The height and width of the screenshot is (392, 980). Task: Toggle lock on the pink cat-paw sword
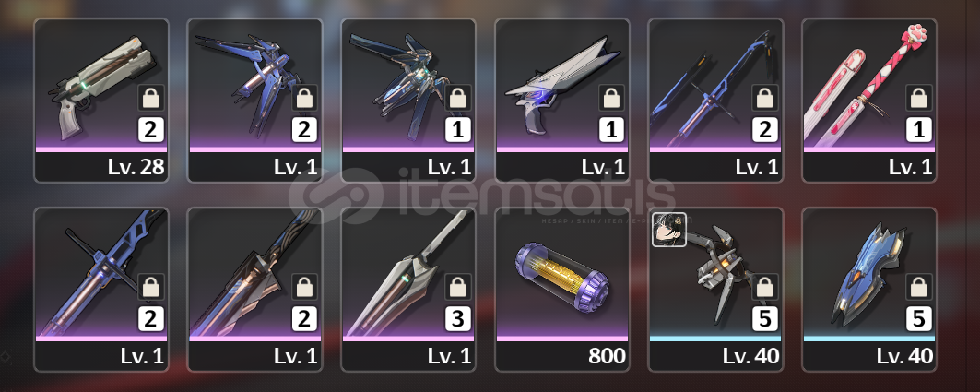tap(919, 98)
